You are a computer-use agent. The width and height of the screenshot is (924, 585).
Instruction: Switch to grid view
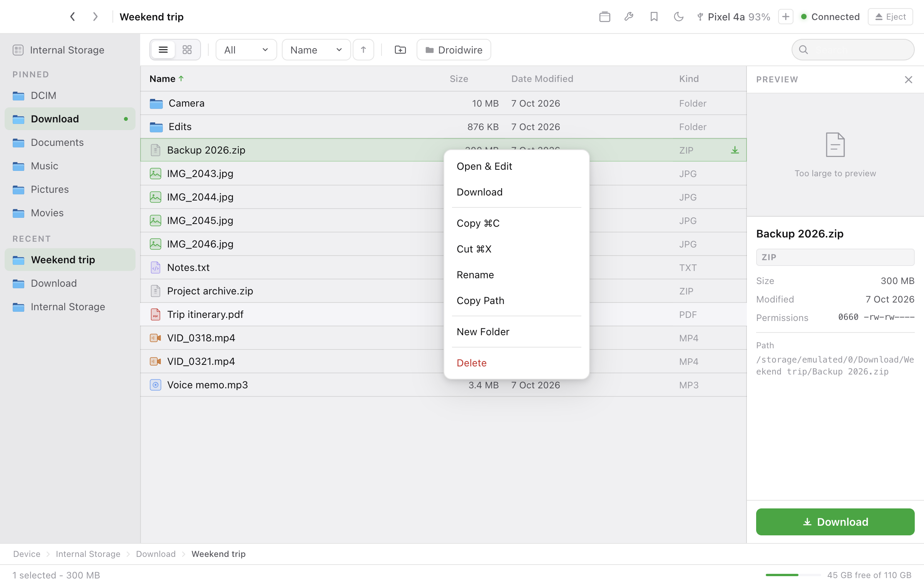point(187,50)
